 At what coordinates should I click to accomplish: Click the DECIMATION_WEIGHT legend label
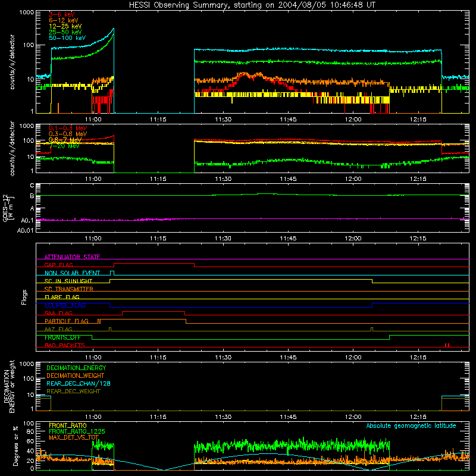pos(76,376)
